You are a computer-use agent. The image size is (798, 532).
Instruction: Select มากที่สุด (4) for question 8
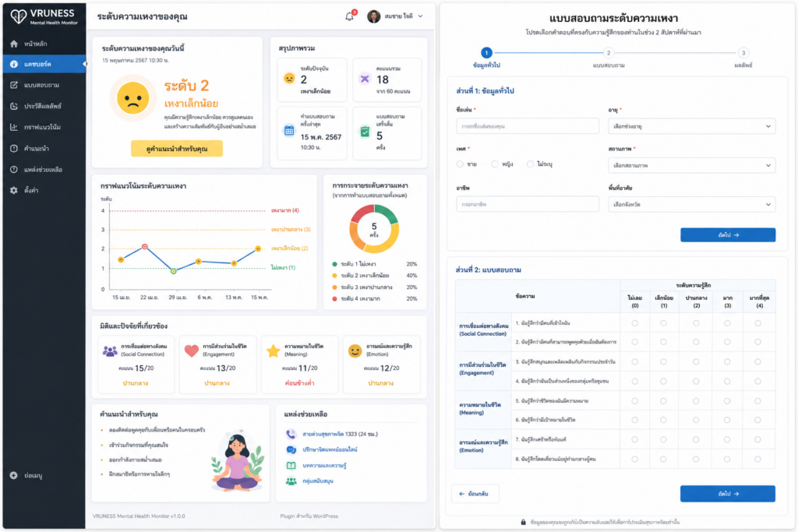(757, 459)
